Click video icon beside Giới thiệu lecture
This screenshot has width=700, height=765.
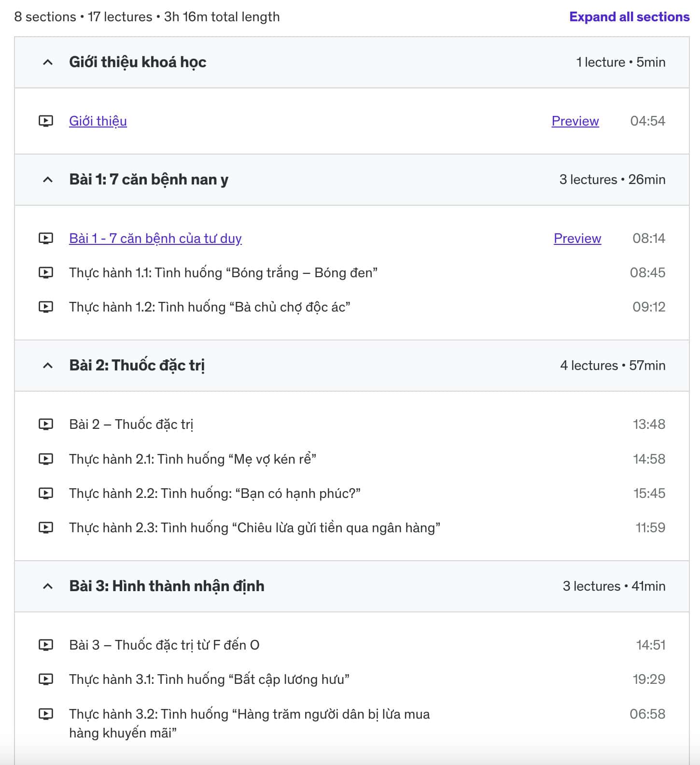point(46,121)
